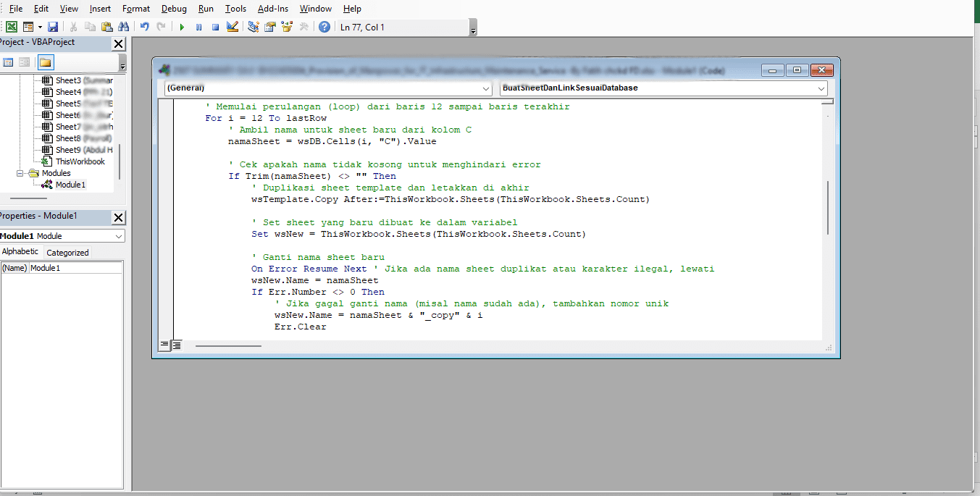The image size is (980, 496).
Task: Toggle Design Mode icon
Action: tap(233, 27)
